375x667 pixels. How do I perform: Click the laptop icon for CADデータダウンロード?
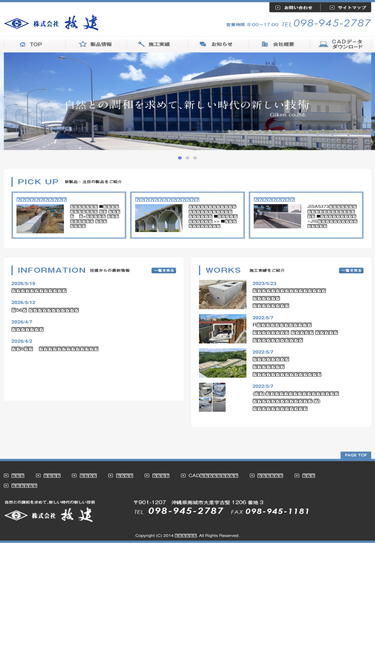[323, 44]
